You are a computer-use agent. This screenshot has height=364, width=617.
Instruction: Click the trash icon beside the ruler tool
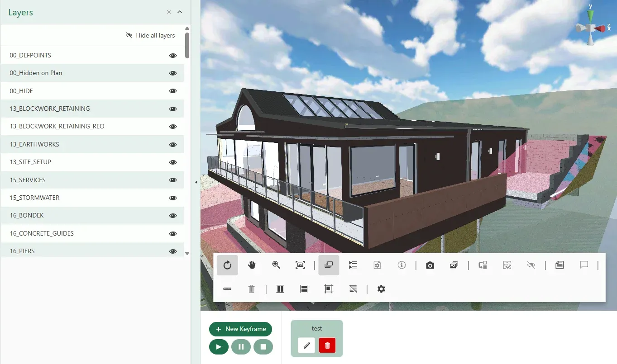click(x=252, y=289)
